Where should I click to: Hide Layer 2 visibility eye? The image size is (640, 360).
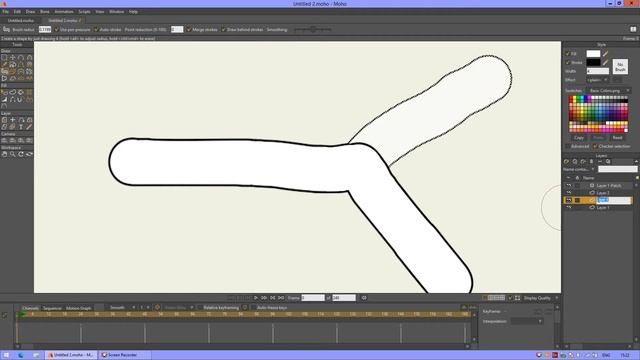click(x=569, y=193)
